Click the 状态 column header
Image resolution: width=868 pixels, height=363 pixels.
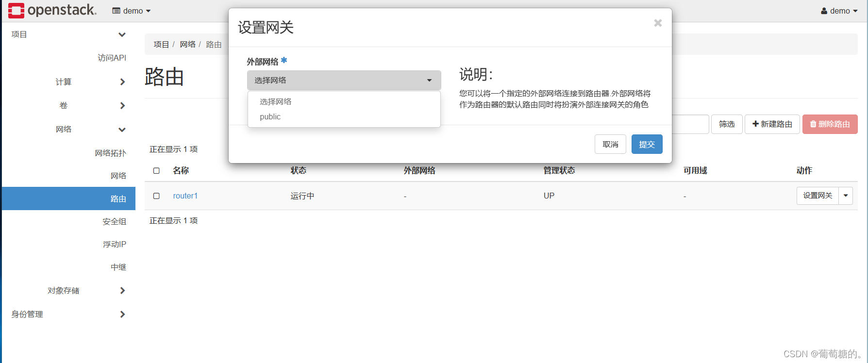point(299,170)
